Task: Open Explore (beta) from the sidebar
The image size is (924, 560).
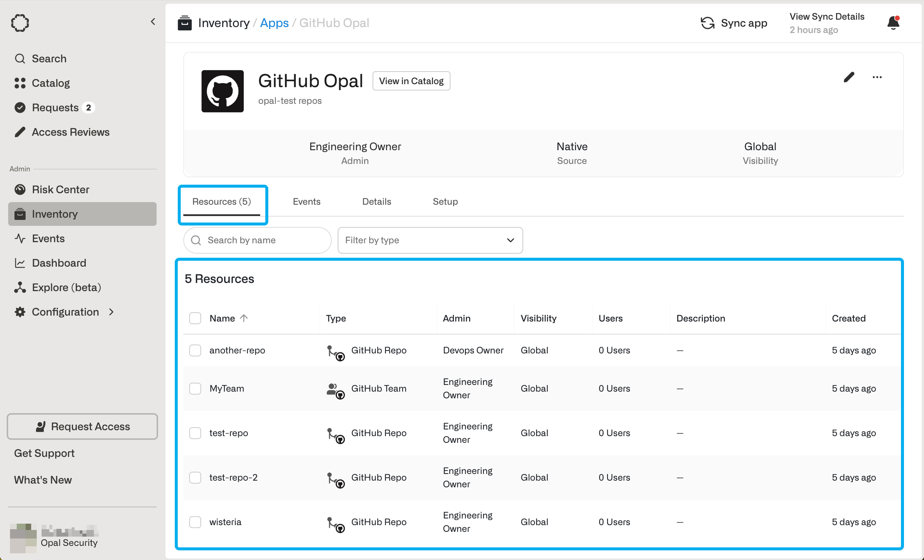Action: pos(66,287)
